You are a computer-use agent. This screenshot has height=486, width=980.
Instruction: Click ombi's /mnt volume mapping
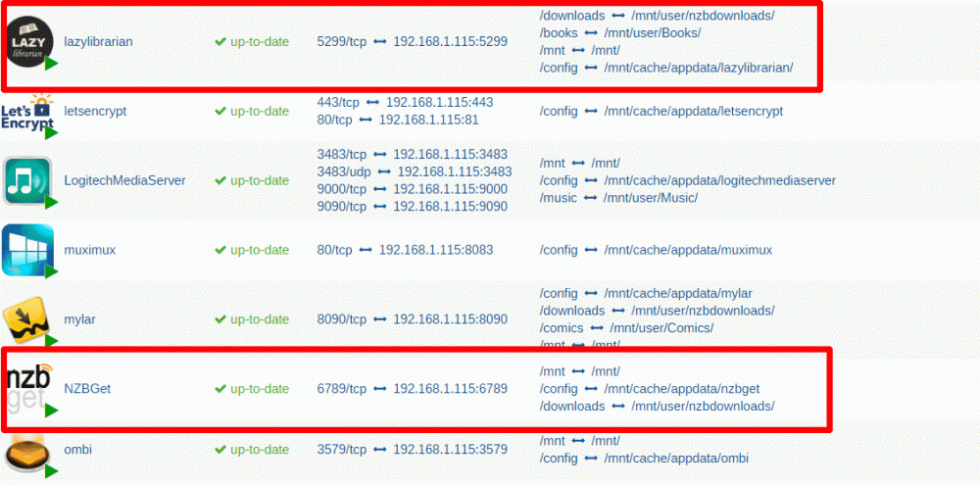[579, 440]
